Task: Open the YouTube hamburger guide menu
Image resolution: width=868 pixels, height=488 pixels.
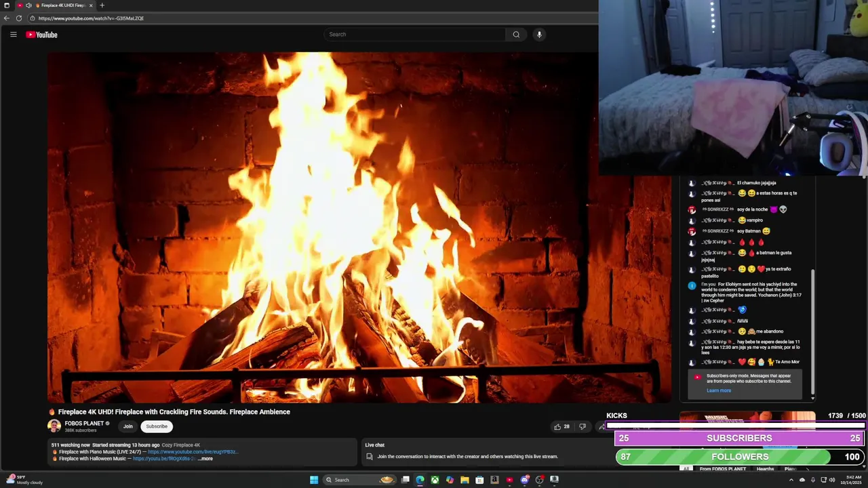Action: (13, 35)
